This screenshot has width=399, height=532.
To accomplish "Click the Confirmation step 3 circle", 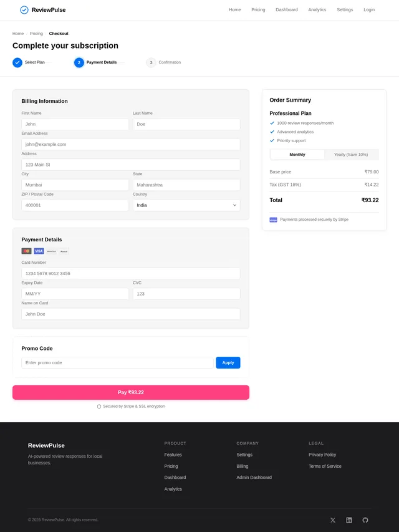I will click(151, 62).
